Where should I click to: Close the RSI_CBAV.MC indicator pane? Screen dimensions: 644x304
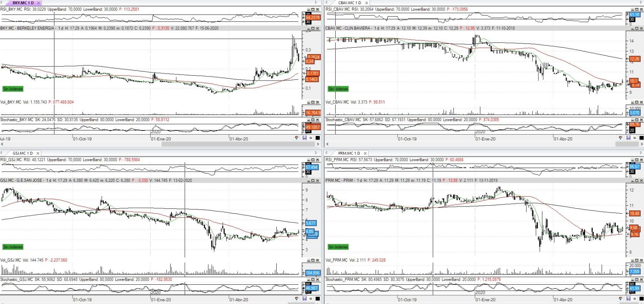[x=641, y=9]
